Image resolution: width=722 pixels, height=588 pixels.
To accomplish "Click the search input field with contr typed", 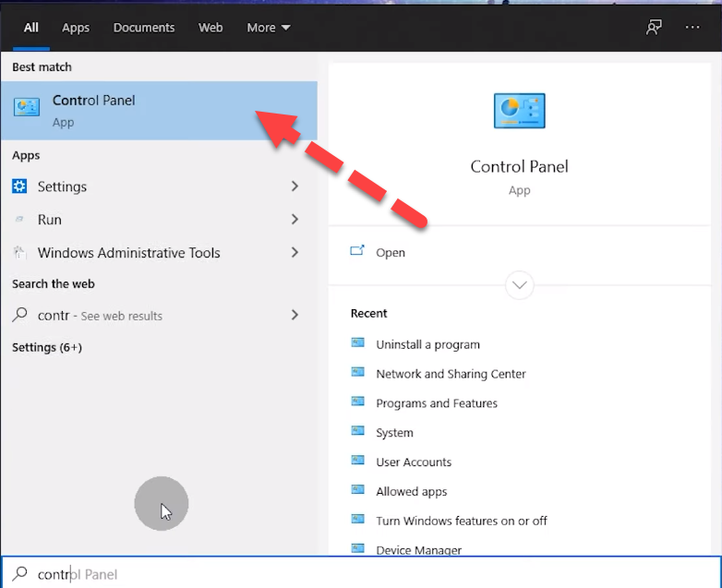I will point(361,572).
